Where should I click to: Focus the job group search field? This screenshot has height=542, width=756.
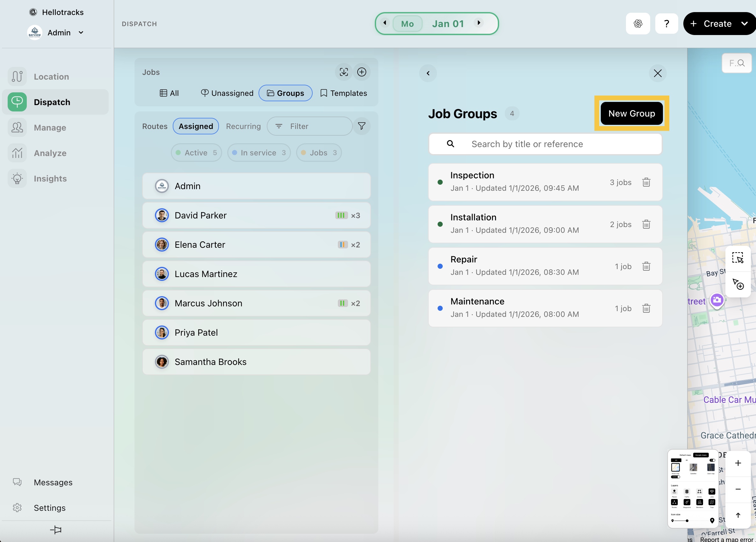545,144
